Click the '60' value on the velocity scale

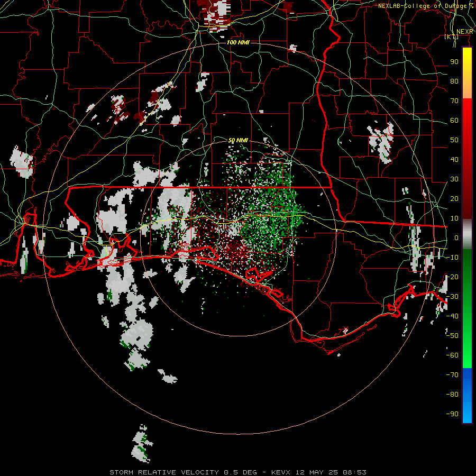pos(454,120)
